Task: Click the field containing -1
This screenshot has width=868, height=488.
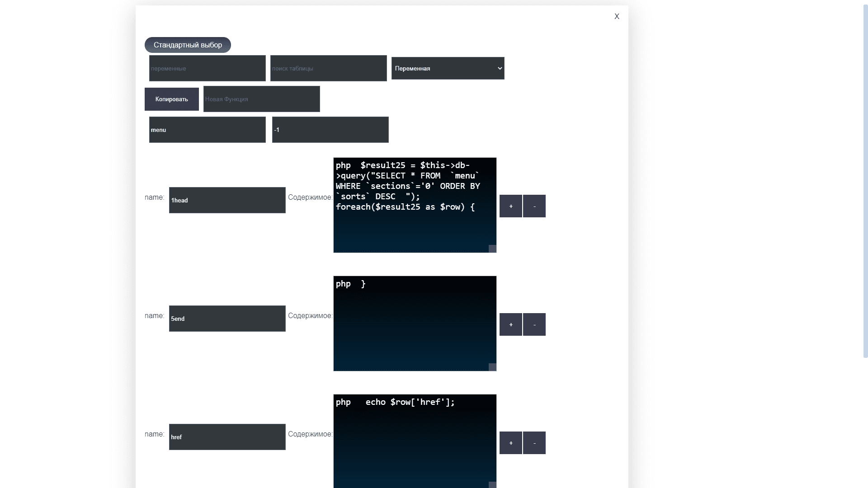Action: 330,130
